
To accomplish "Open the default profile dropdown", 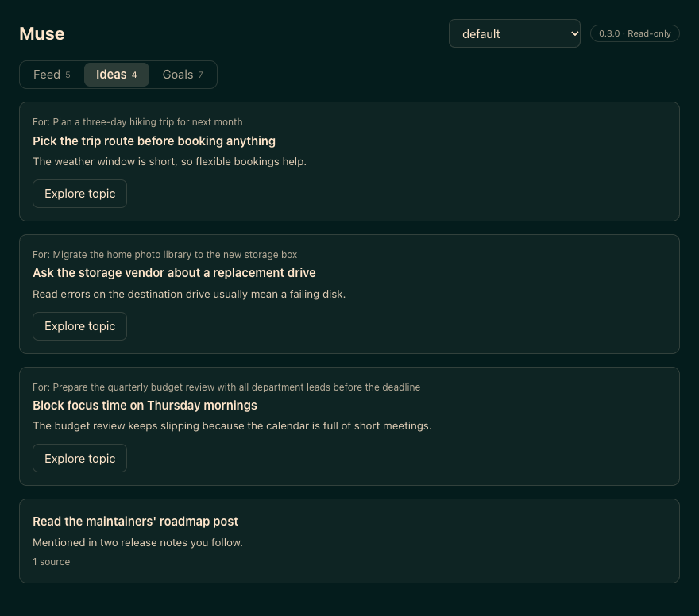I will (515, 33).
